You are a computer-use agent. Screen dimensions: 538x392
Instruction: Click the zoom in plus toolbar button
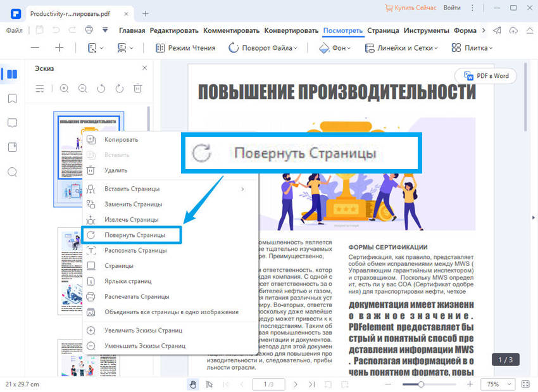(x=59, y=47)
